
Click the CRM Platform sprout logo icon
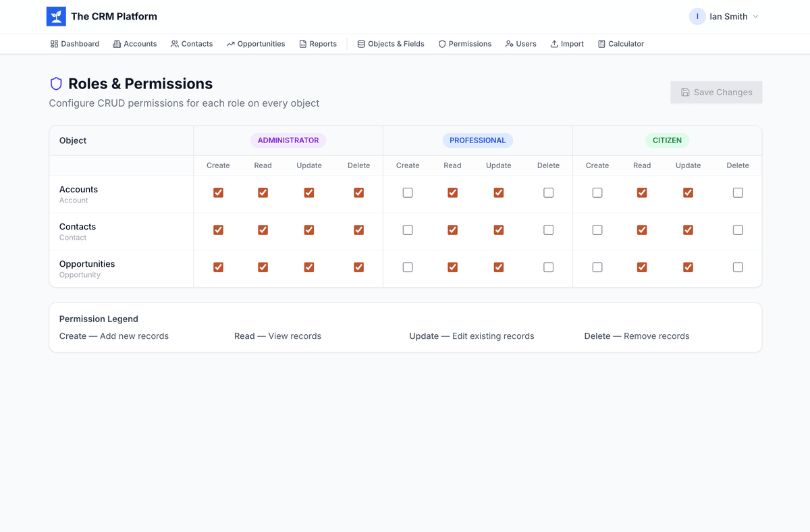[56, 17]
